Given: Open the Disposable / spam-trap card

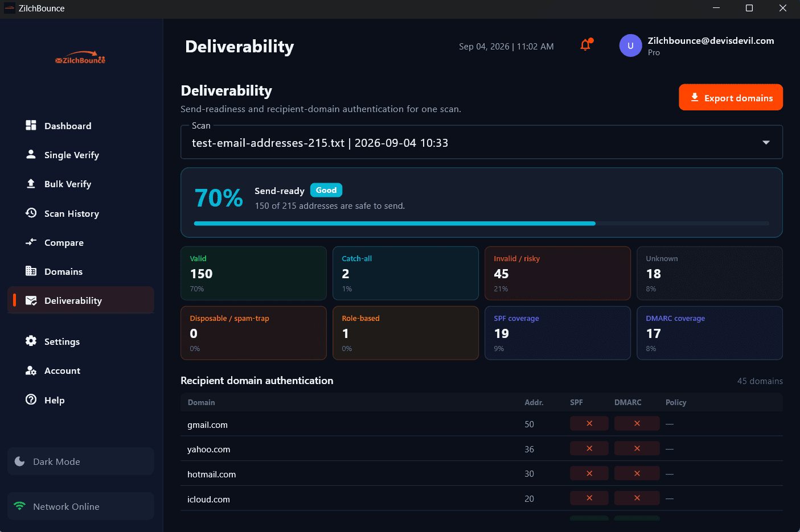Looking at the screenshot, I should 253,333.
